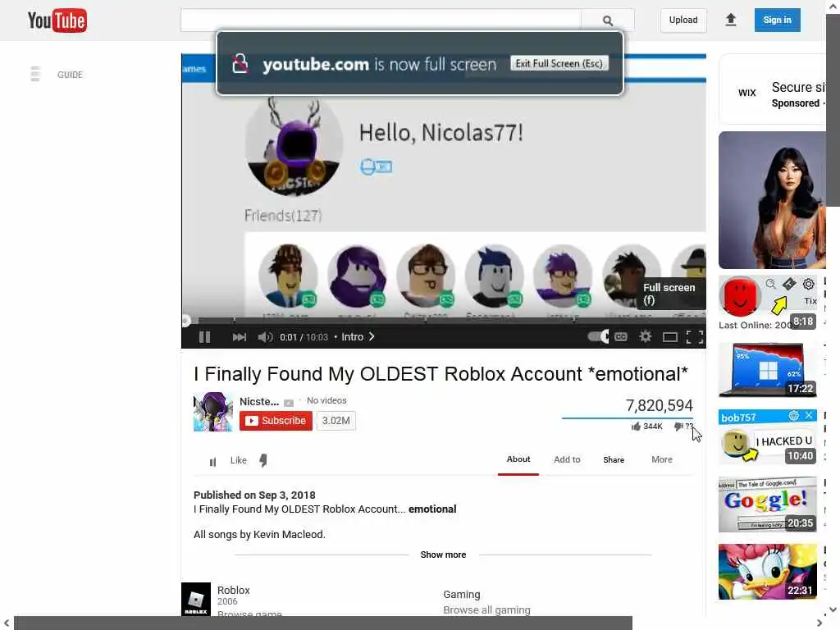
Task: Open the Wix sponsored ad
Action: point(772,89)
